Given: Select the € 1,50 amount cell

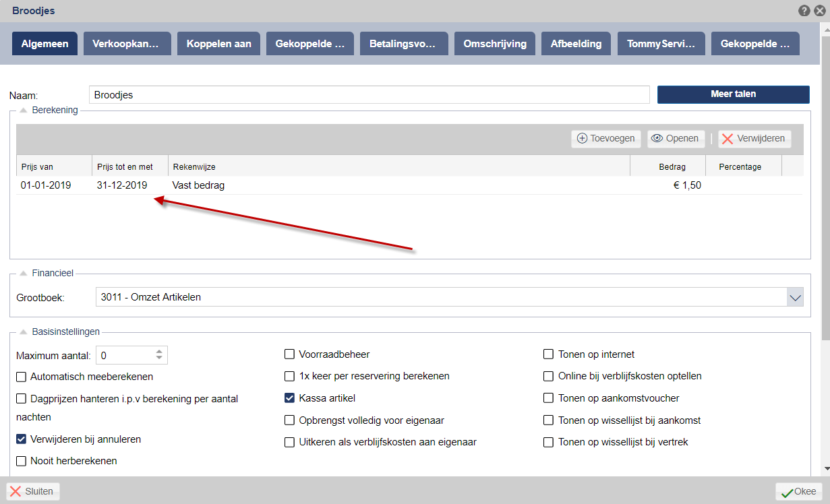Looking at the screenshot, I should [x=668, y=185].
